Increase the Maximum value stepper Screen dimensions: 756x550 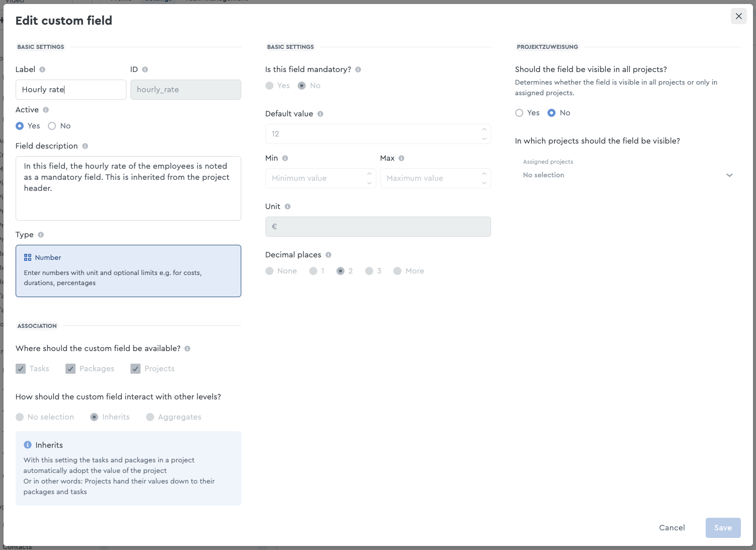pyautogui.click(x=484, y=174)
